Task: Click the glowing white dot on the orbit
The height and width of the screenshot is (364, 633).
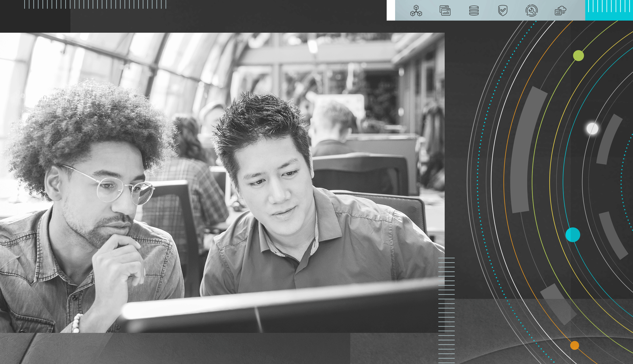Action: click(x=592, y=129)
